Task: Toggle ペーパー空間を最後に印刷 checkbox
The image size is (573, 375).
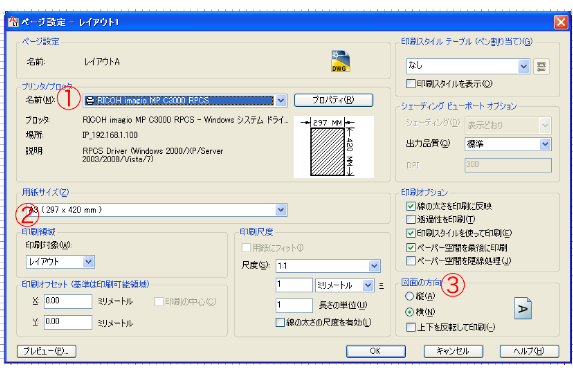Action: [x=411, y=247]
